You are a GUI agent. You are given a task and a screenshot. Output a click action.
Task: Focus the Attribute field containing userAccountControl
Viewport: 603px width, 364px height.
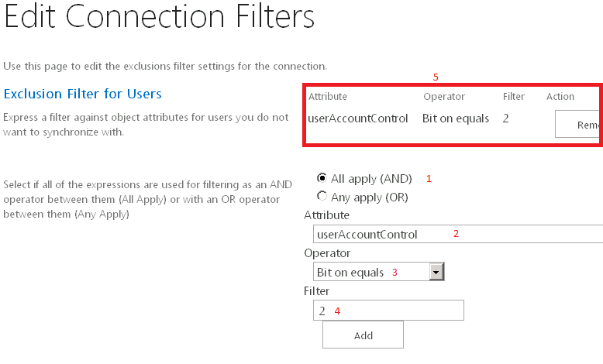click(458, 234)
